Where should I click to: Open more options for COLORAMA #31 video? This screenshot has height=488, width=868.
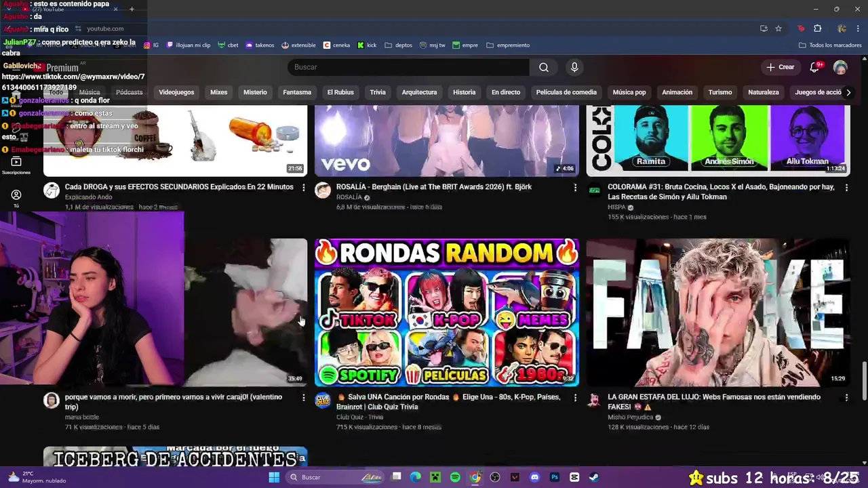[x=846, y=187]
